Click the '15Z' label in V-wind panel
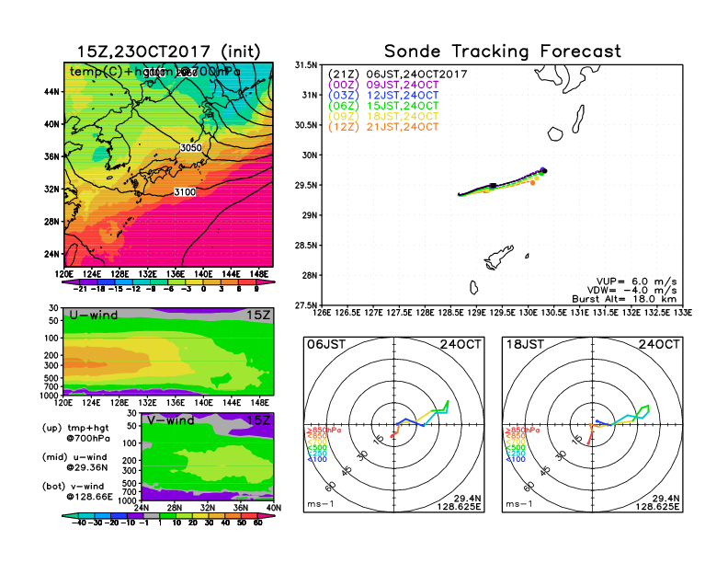This screenshot has height=563, width=728. click(258, 420)
